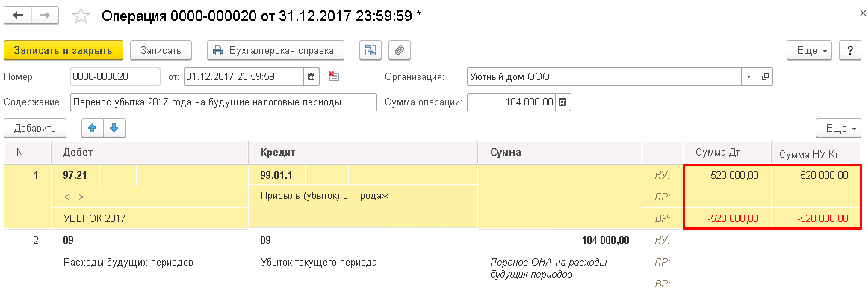This screenshot has width=868, height=291.
Task: Click the Содержание text field
Action: coord(223,102)
